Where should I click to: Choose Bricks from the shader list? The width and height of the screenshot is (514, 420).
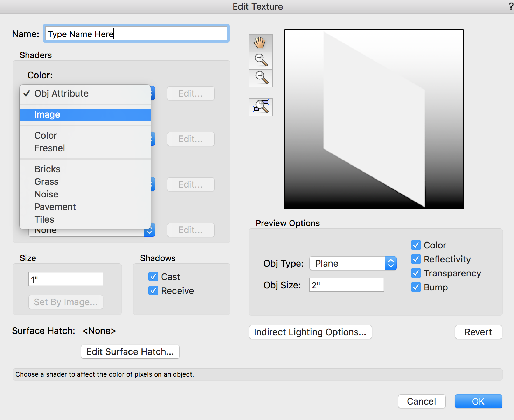[47, 169]
